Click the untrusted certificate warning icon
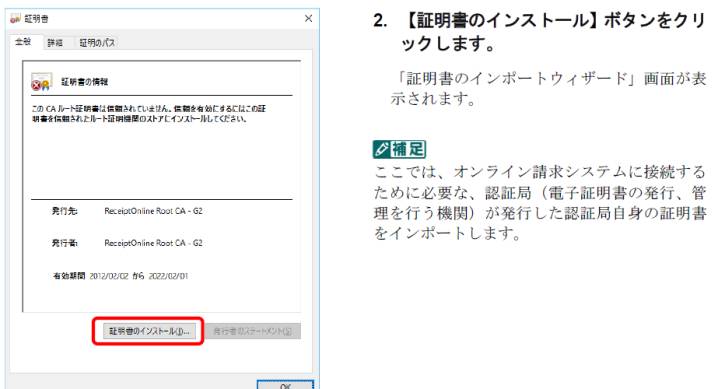Image resolution: width=718 pixels, height=389 pixels. coord(41,81)
